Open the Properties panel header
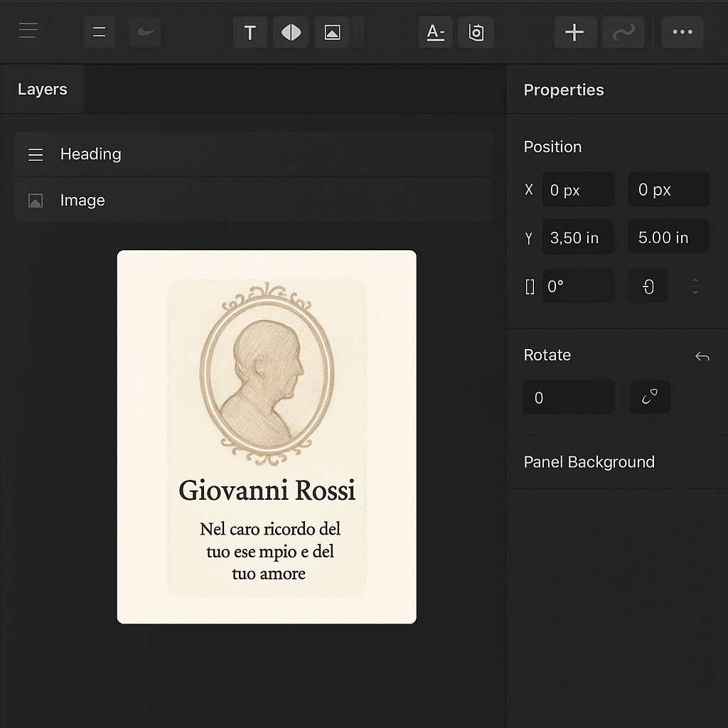The height and width of the screenshot is (728, 728). pos(564,90)
